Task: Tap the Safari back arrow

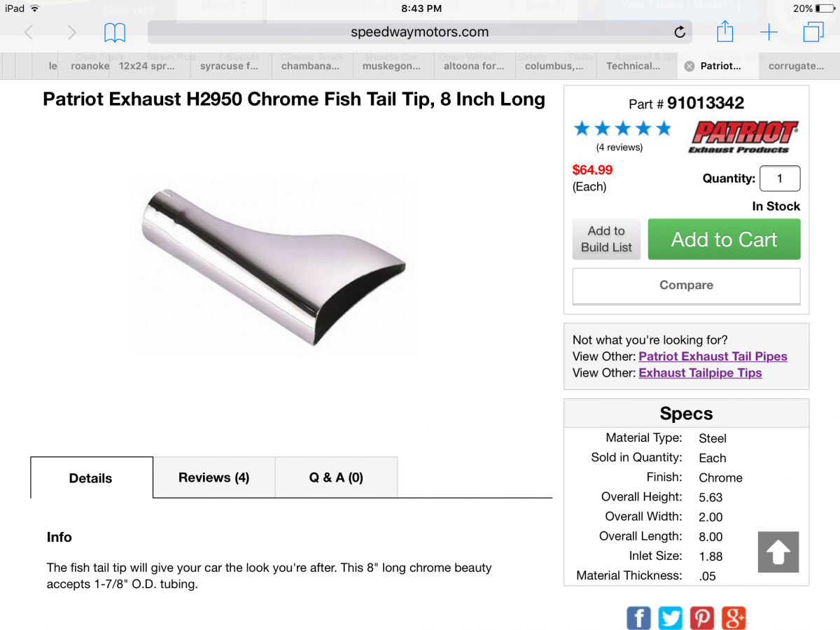Action: 29,32
